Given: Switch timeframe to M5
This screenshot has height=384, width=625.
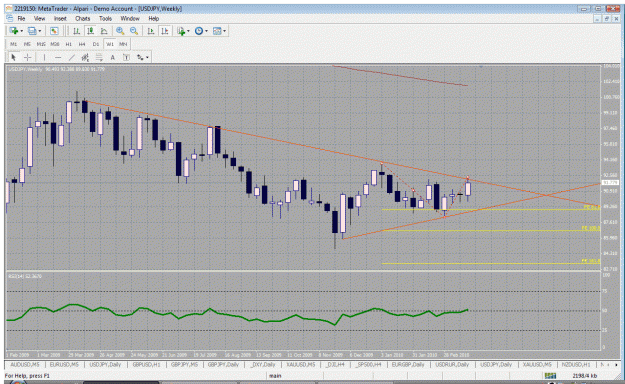Looking at the screenshot, I should 27,44.
